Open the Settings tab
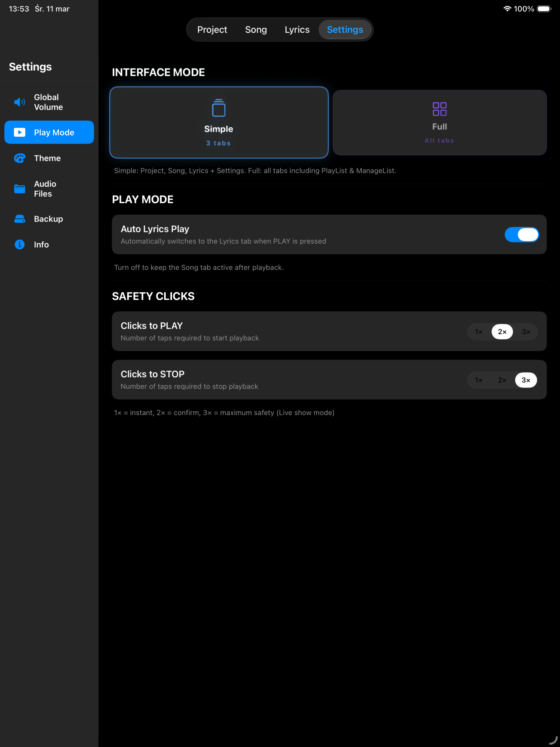 click(x=344, y=29)
